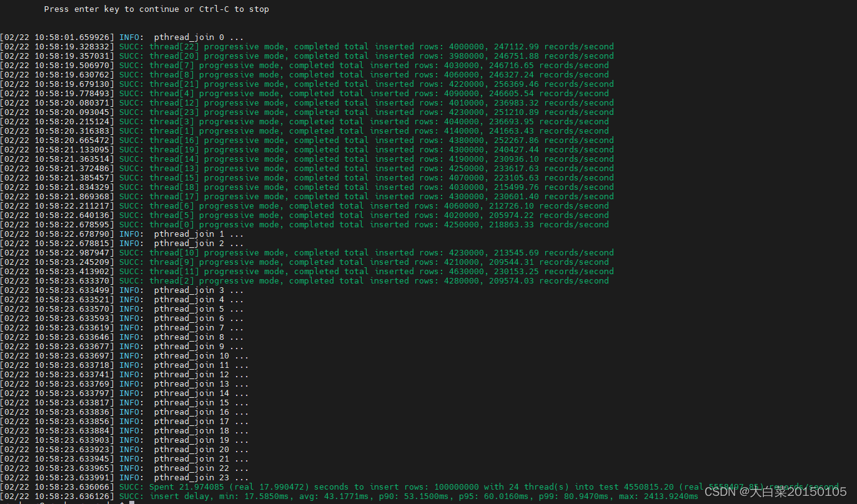This screenshot has height=504, width=857.
Task: Select the thread[3] log line
Action: [304, 122]
